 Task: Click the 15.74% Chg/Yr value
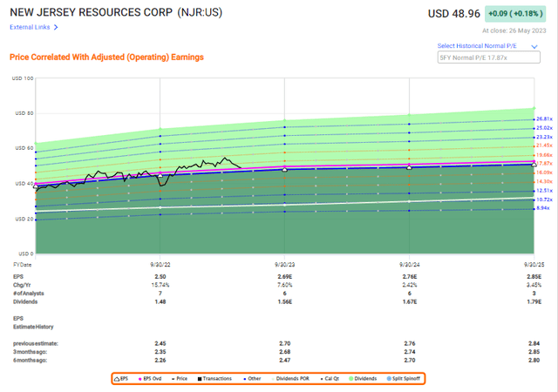160,285
